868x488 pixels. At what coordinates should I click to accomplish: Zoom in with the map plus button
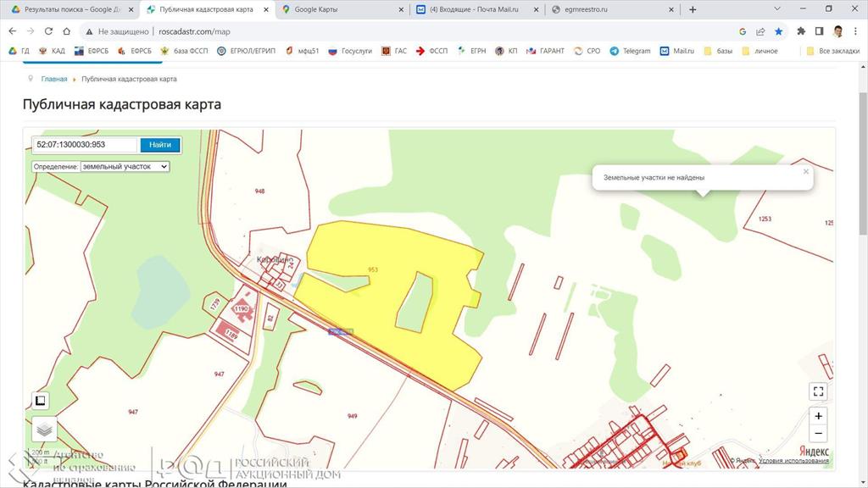(818, 416)
